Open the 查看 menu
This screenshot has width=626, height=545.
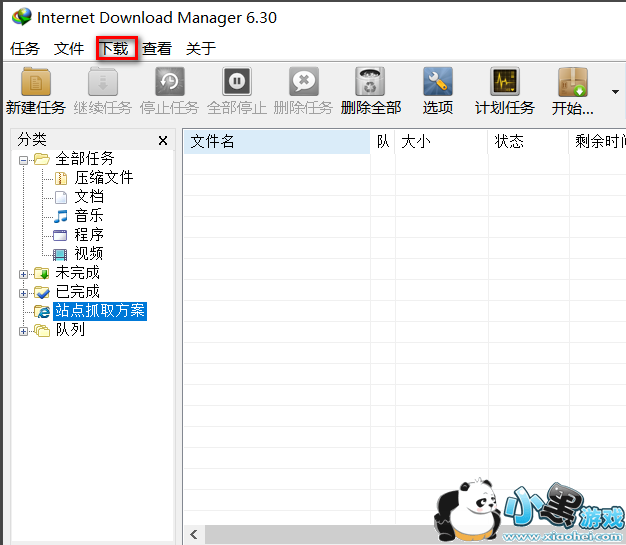(157, 49)
